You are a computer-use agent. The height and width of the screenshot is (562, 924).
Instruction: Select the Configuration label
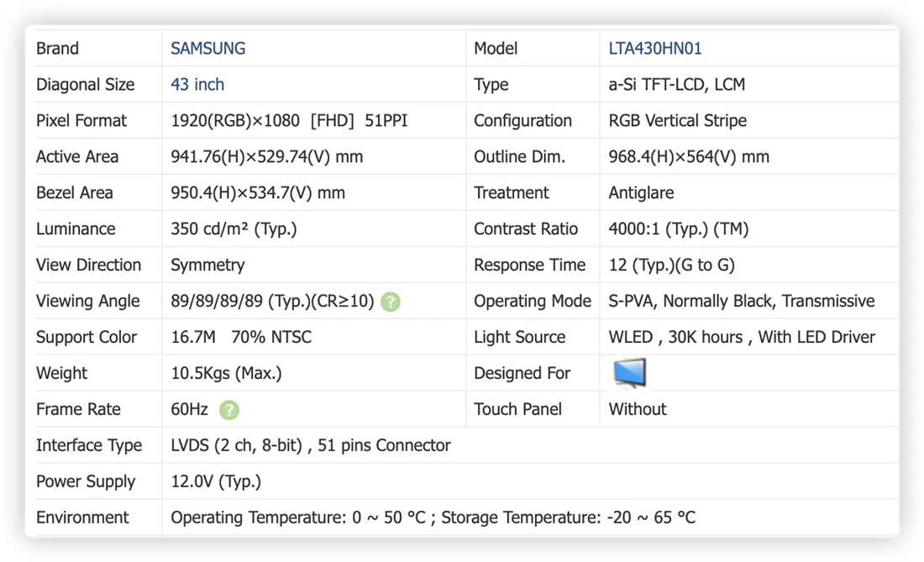[522, 120]
